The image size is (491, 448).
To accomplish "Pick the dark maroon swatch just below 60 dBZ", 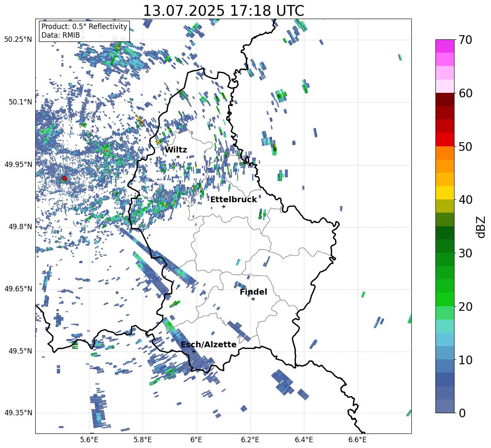I will click(445, 99).
